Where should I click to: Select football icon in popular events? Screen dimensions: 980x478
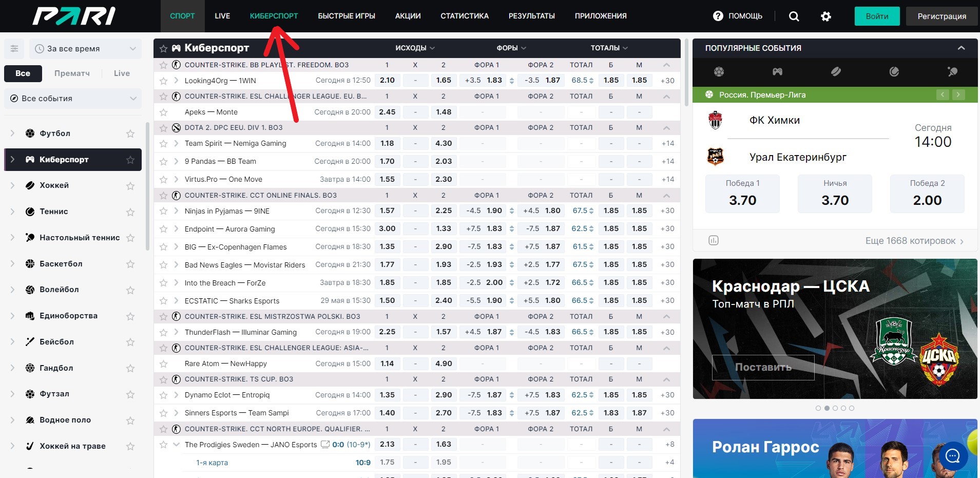click(x=719, y=71)
